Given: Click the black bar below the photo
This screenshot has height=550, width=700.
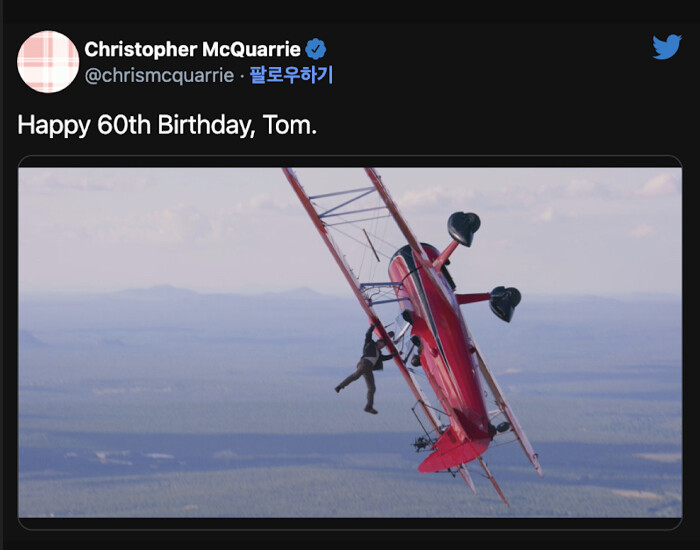Looking at the screenshot, I should pyautogui.click(x=350, y=523).
